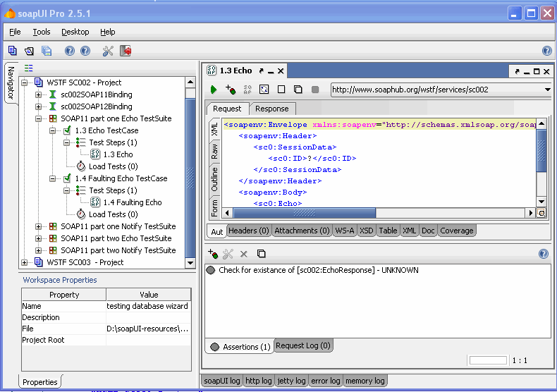Expand WSTF SC003 - Project node
The width and height of the screenshot is (557, 392).
[x=24, y=262]
